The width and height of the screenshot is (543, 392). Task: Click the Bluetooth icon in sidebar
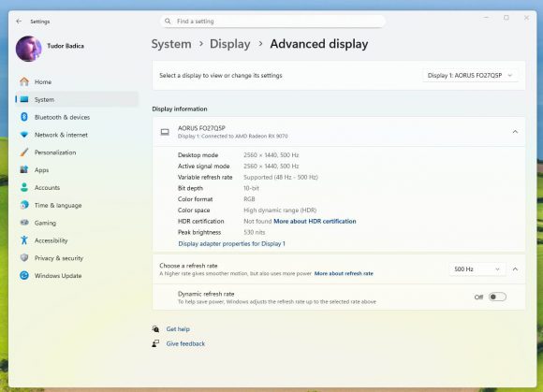pyautogui.click(x=24, y=117)
